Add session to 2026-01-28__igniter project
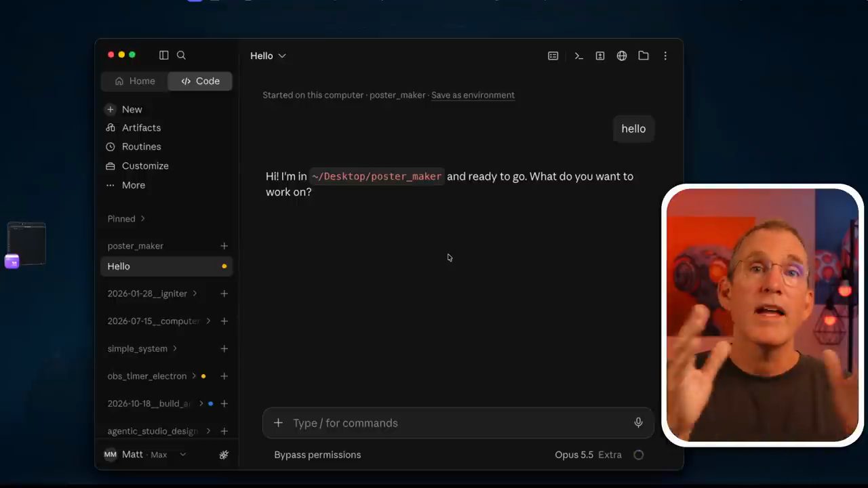Viewport: 868px width, 488px height. (224, 293)
